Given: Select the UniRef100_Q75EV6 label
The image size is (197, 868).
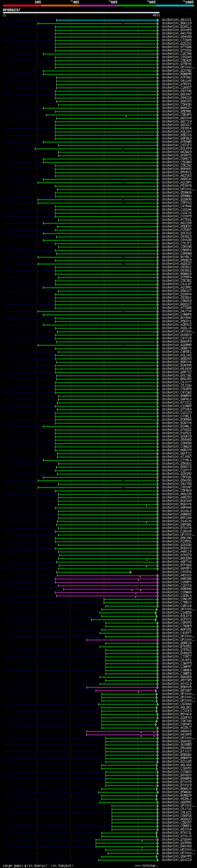Looking at the screenshot, I should pos(176,64).
